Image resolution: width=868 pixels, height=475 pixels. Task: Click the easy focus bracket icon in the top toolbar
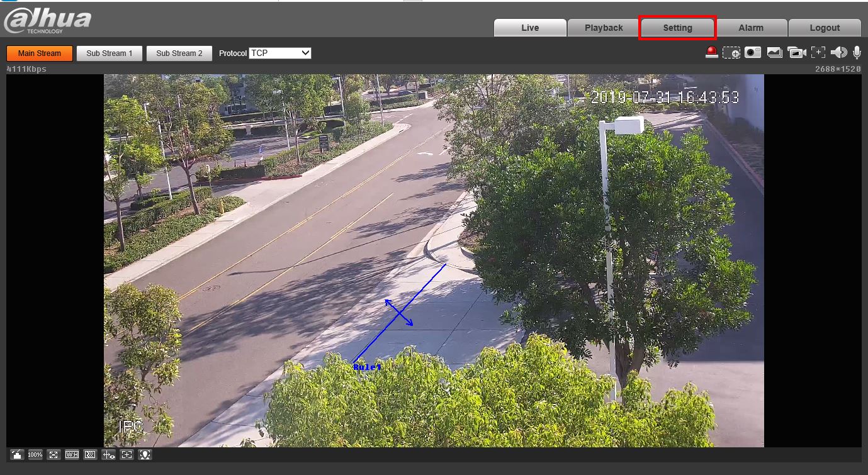(818, 53)
